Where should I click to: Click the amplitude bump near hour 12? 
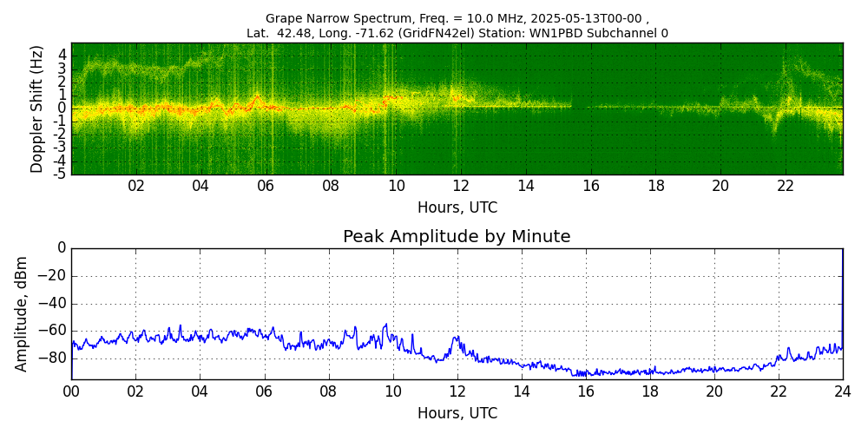(x=457, y=339)
